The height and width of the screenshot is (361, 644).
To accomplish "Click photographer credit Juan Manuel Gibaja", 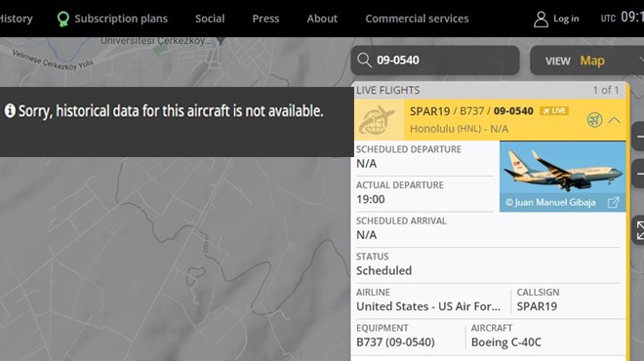I will click(x=550, y=203).
